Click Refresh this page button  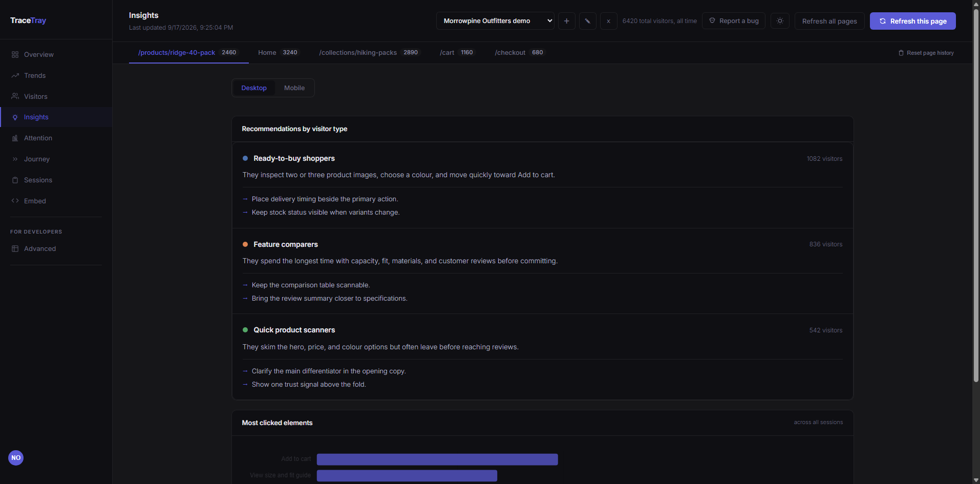pos(912,21)
